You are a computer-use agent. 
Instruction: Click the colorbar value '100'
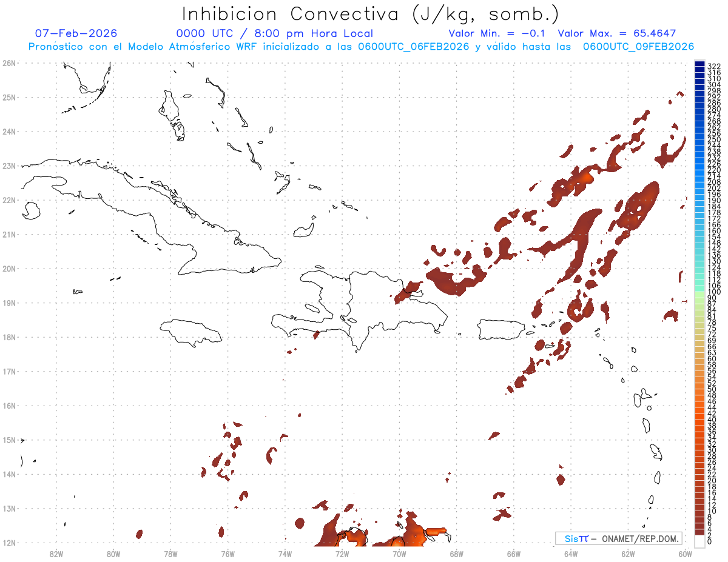tap(713, 292)
